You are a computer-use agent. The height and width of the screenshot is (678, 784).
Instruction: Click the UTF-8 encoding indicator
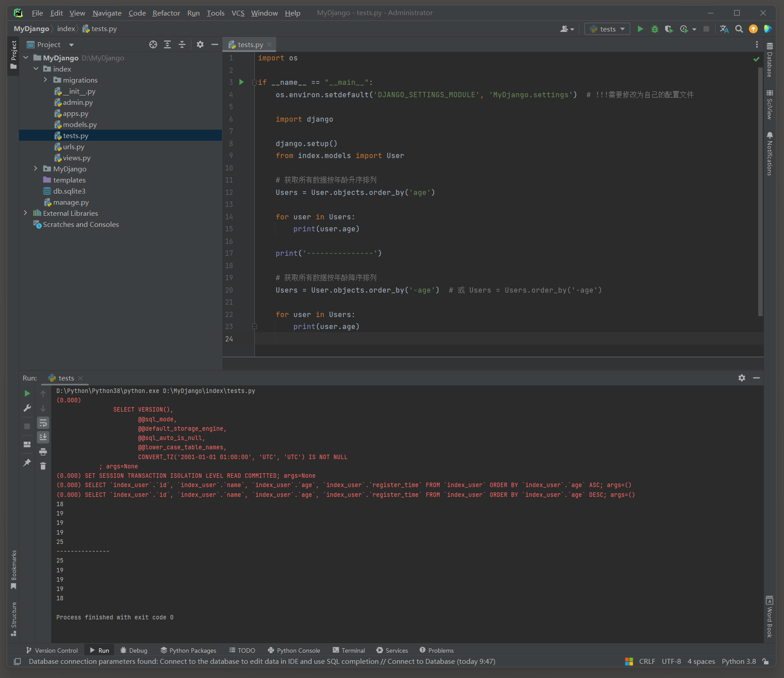(x=671, y=661)
